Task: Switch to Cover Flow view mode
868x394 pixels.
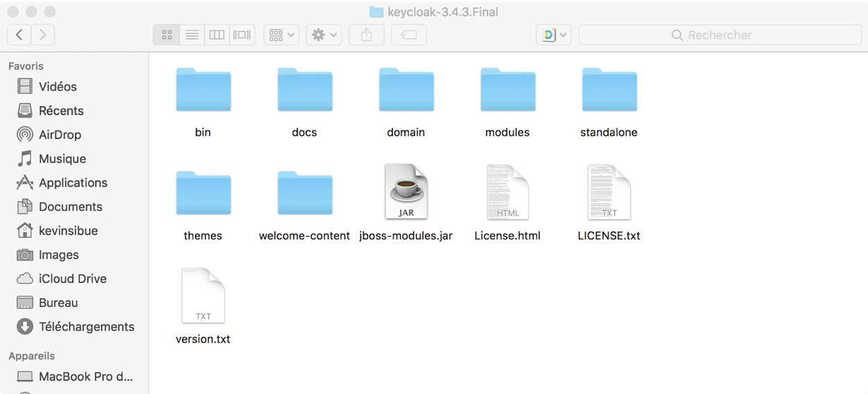Action: click(x=242, y=35)
